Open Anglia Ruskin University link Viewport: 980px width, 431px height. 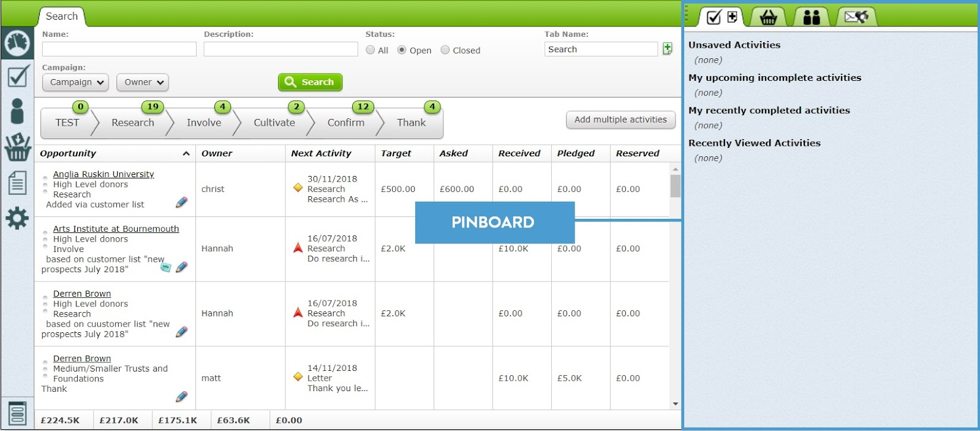point(104,174)
